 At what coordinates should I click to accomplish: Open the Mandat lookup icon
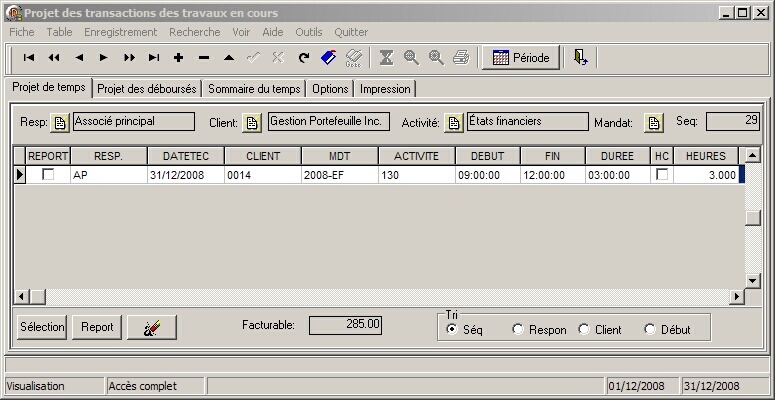653,123
